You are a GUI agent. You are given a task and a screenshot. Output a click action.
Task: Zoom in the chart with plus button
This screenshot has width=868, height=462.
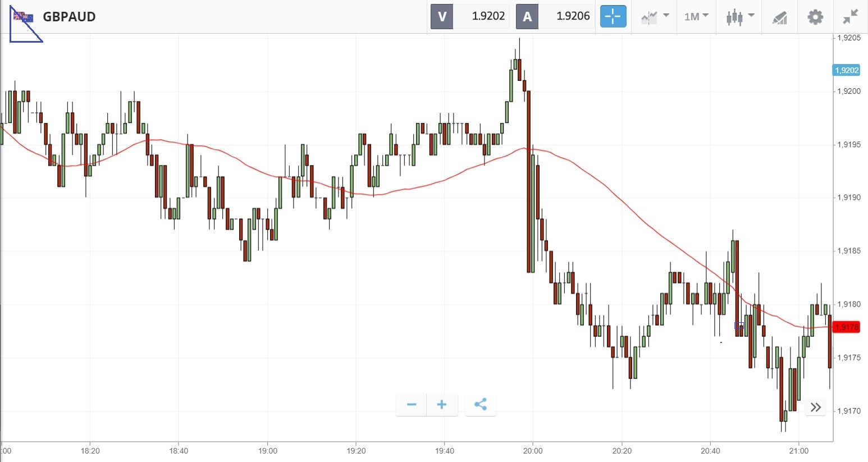click(442, 405)
